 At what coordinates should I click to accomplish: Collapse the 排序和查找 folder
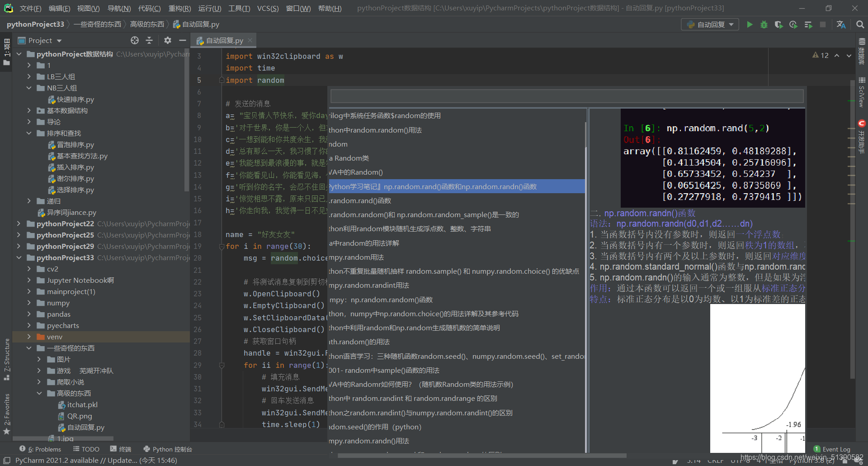pos(29,133)
